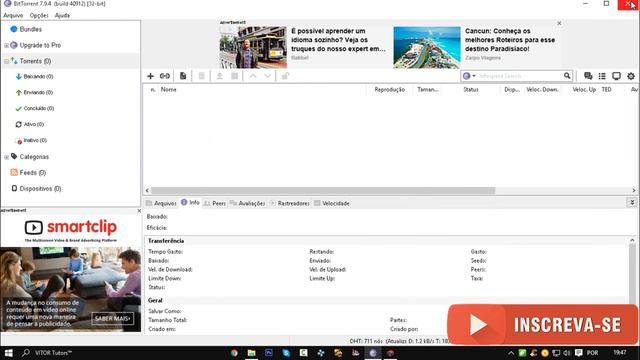Open Preferences gear icon

pos(631,76)
